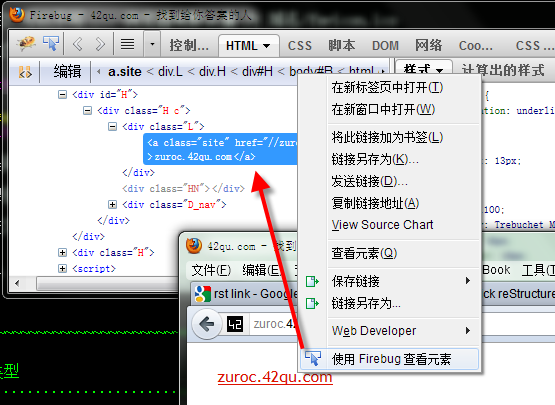
Task: Select the highlighted a class="site" node
Action: coord(220,149)
